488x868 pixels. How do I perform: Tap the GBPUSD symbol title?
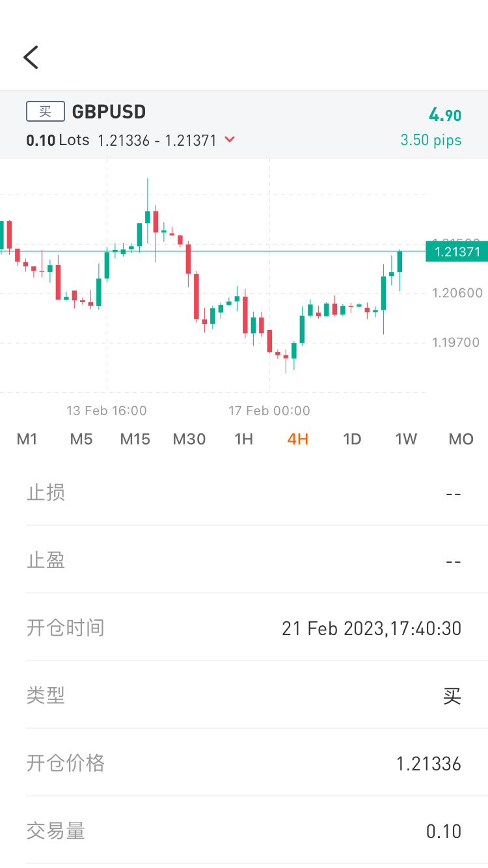click(109, 112)
